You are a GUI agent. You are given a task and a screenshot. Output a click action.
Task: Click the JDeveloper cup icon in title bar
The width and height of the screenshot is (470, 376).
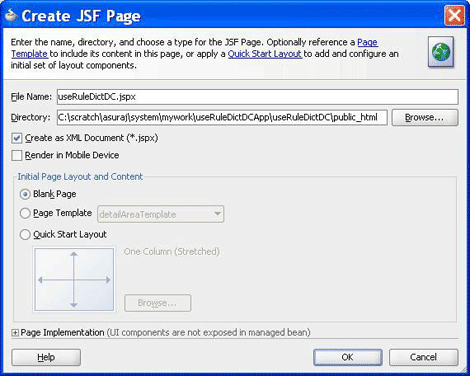point(11,15)
